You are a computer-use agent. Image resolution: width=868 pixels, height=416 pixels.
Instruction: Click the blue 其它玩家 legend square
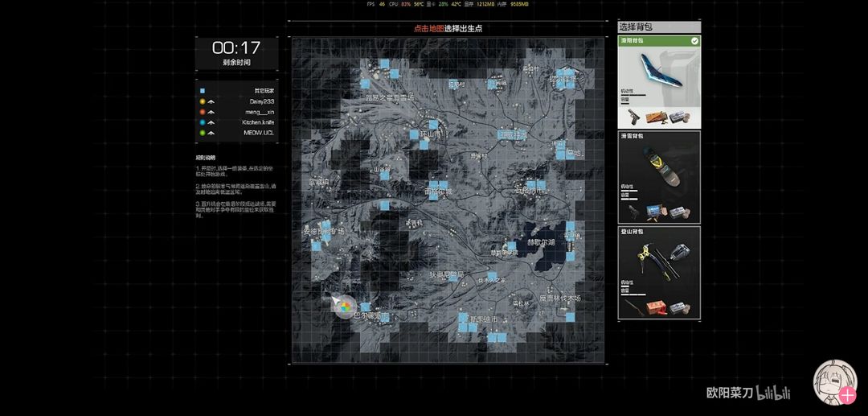(x=203, y=90)
